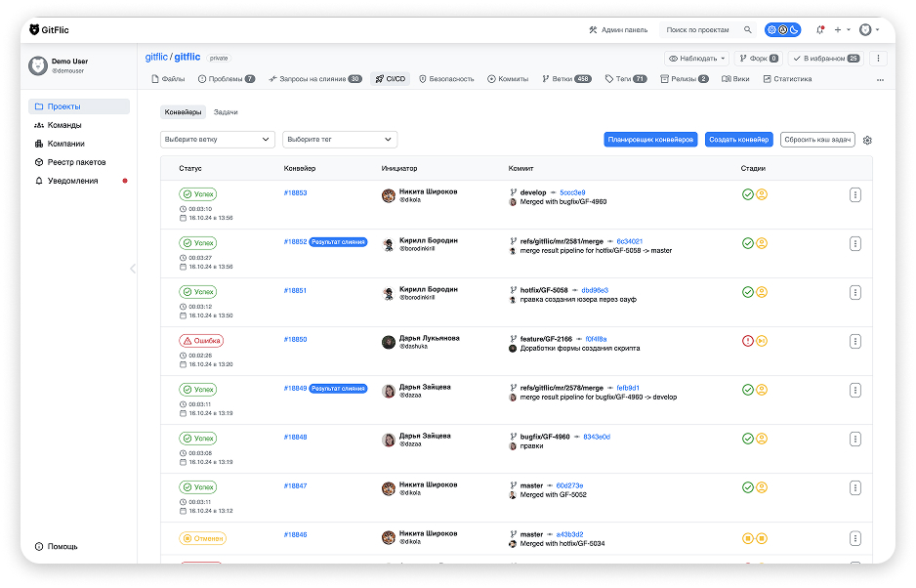Switch to the Файлы tab
Viewport: 916px width, 588px height.
tap(168, 79)
